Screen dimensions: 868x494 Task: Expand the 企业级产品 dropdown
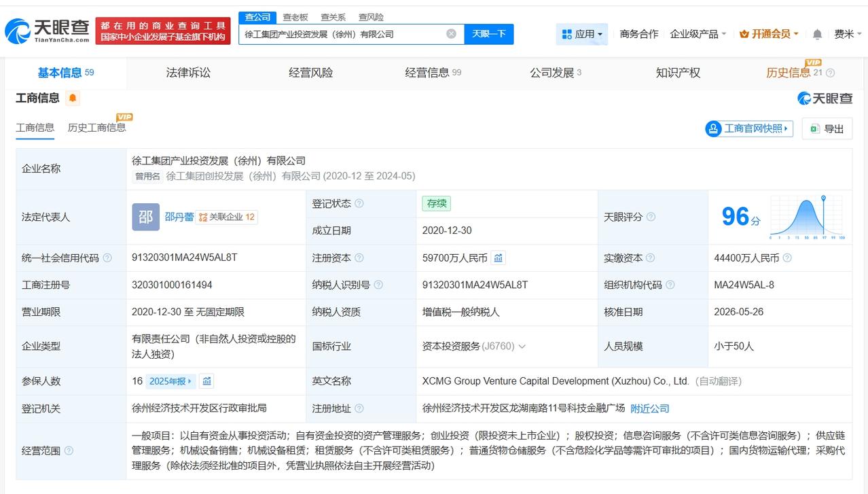698,34
